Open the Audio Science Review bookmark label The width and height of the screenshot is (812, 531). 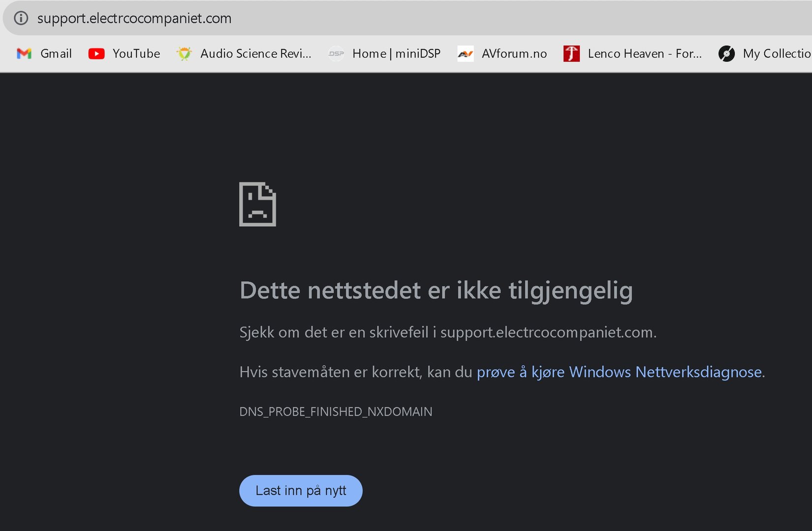tap(256, 54)
